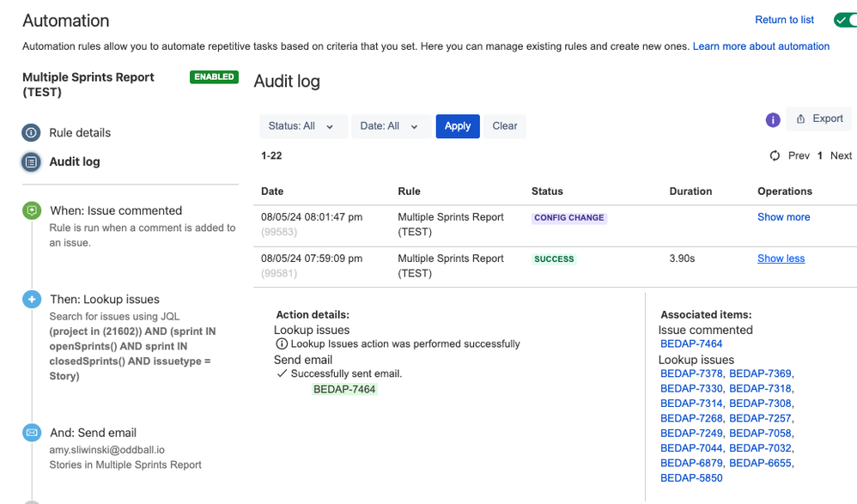
Task: Switch to the Audit log section
Action: pos(75,161)
